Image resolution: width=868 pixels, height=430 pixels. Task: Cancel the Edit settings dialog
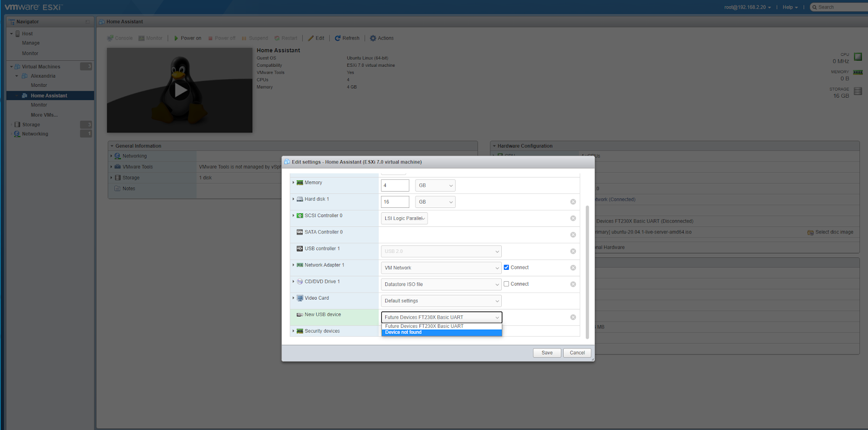[577, 353]
